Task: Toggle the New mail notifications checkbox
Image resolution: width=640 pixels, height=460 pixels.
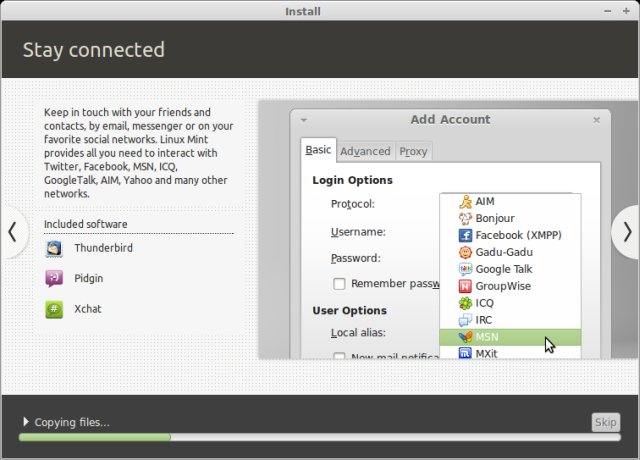Action: coord(339,356)
